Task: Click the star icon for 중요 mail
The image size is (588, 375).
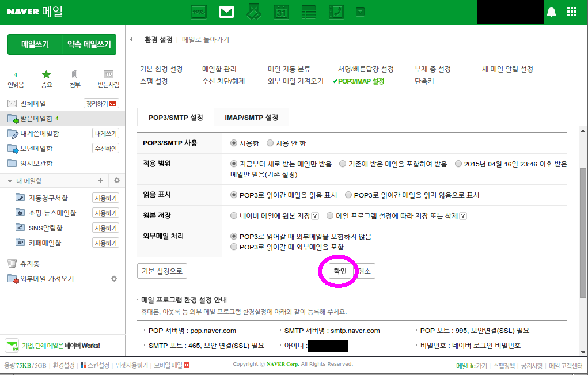Action: point(46,74)
